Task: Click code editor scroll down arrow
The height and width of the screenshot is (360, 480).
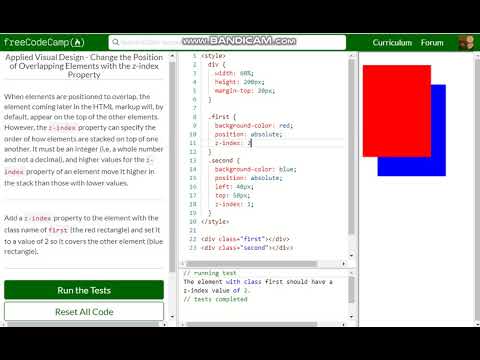Action: pos(351,256)
